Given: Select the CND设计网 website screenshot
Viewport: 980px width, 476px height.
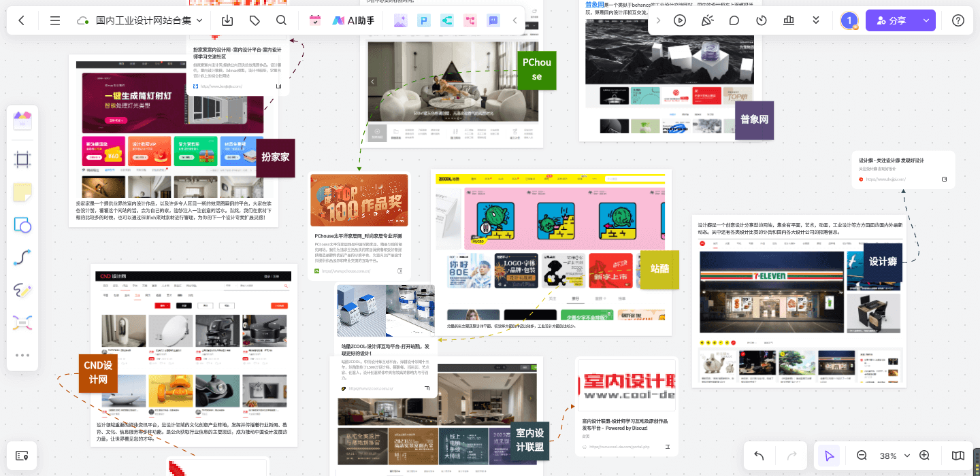Looking at the screenshot, I should click(x=194, y=345).
